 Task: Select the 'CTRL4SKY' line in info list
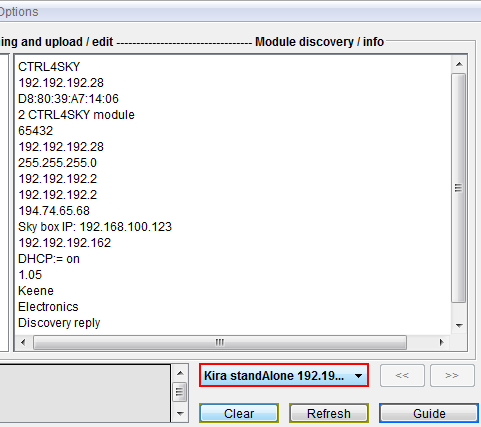(49, 67)
